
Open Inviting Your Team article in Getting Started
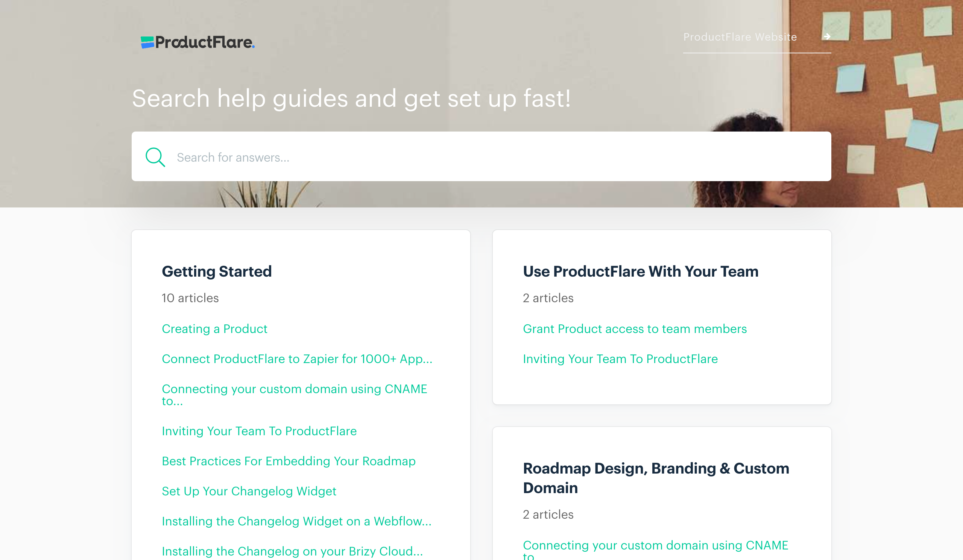(259, 431)
